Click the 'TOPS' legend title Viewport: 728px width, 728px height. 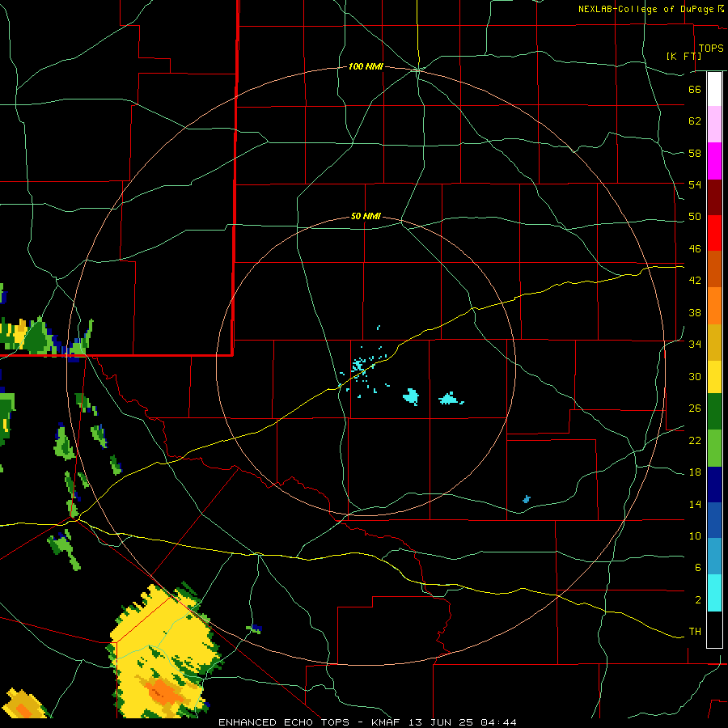[x=711, y=49]
